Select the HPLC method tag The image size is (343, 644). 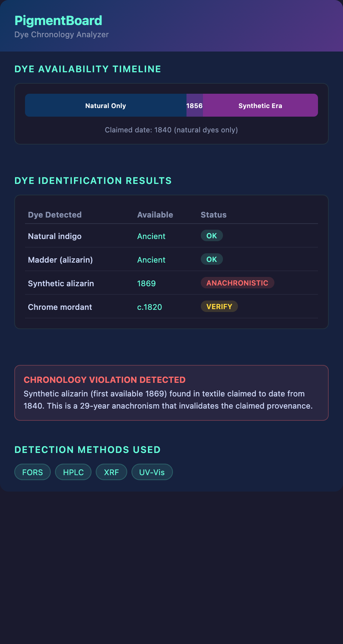(73, 472)
